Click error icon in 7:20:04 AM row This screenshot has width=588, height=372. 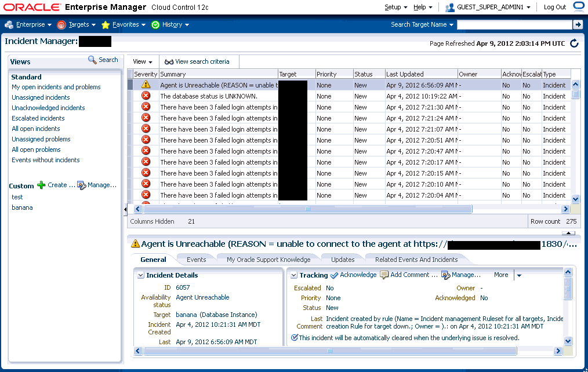coord(146,195)
